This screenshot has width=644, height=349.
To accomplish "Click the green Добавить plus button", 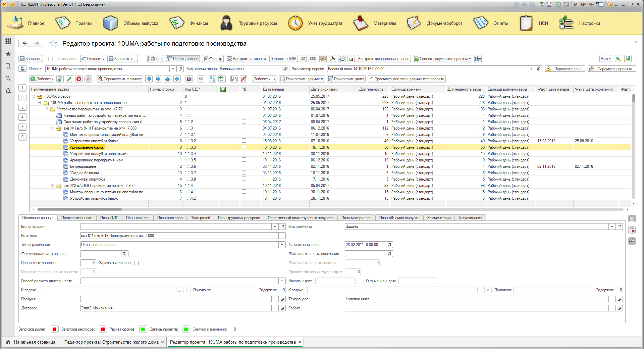I will (x=42, y=79).
